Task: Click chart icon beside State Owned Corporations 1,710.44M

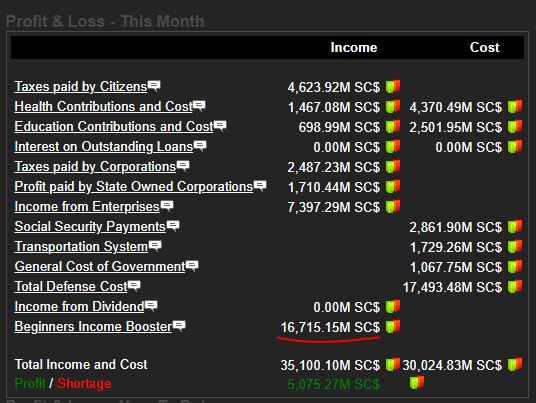Action: pos(393,186)
